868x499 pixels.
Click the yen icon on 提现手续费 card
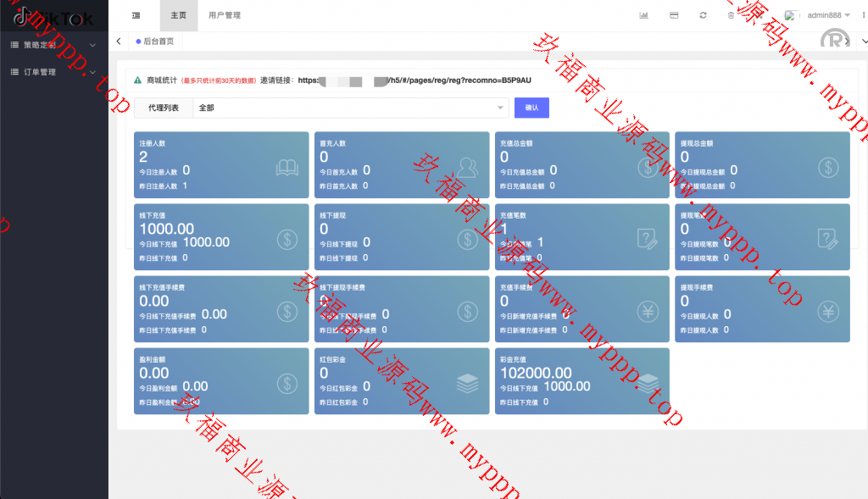click(828, 312)
